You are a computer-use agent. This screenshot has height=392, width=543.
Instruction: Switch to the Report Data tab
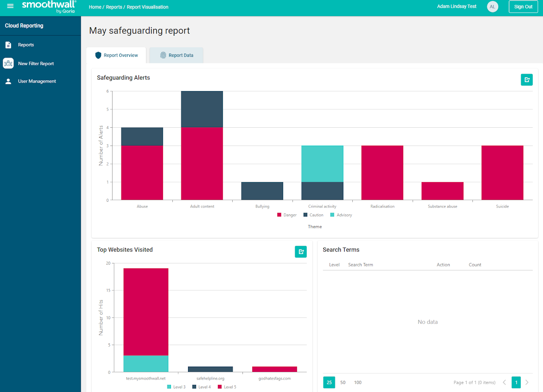176,55
